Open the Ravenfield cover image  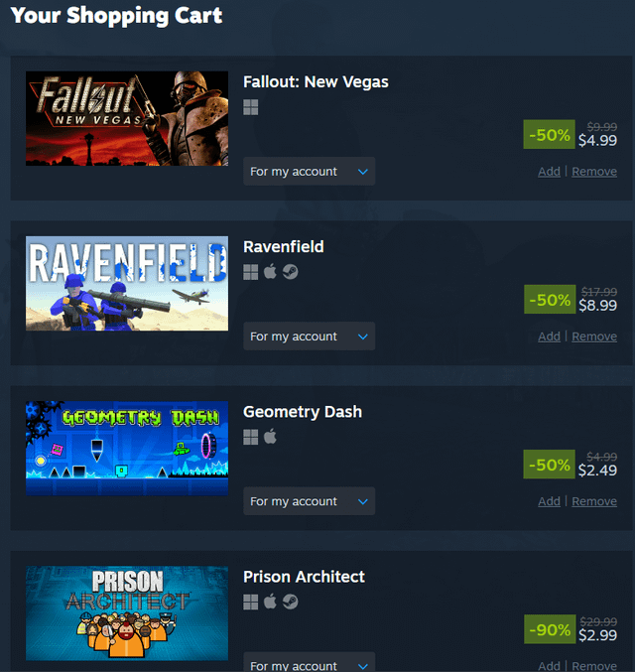127,284
